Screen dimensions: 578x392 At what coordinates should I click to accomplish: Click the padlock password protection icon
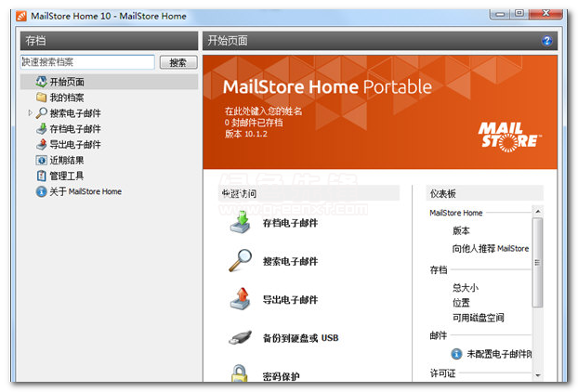click(239, 372)
